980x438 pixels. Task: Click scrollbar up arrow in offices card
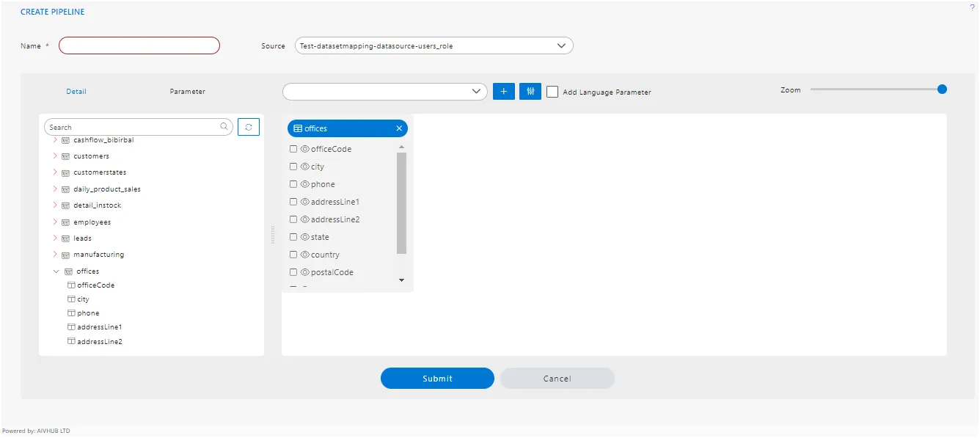pyautogui.click(x=401, y=147)
